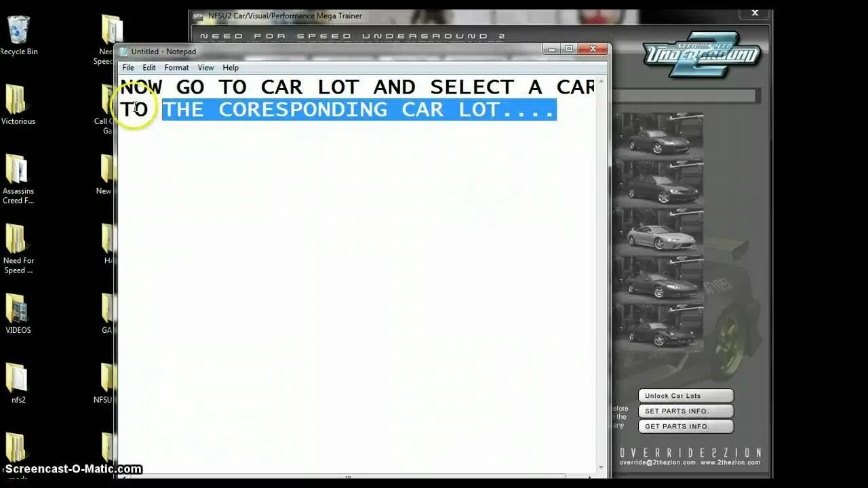
Task: Open the File menu in Notepad
Action: 128,68
